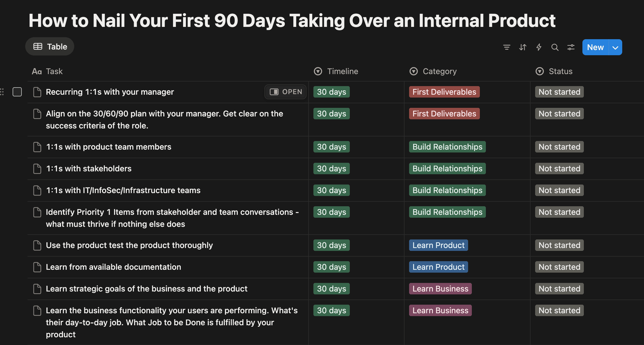The image size is (644, 345).
Task: Open the filter icon in toolbar
Action: (x=506, y=47)
